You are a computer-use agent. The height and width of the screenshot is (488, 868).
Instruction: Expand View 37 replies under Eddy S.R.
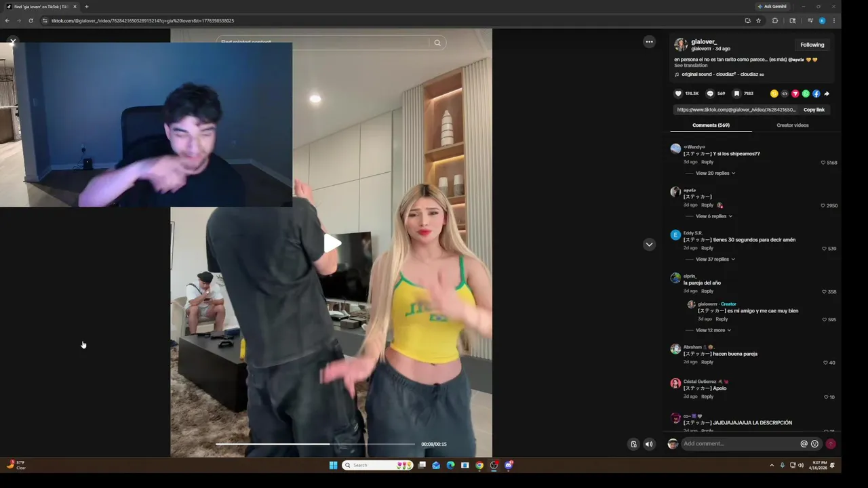pyautogui.click(x=715, y=259)
